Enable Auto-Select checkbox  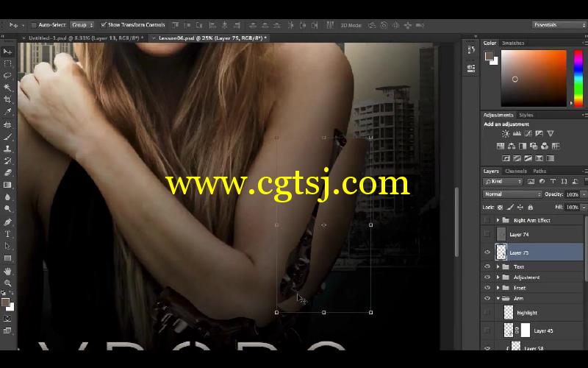33,25
